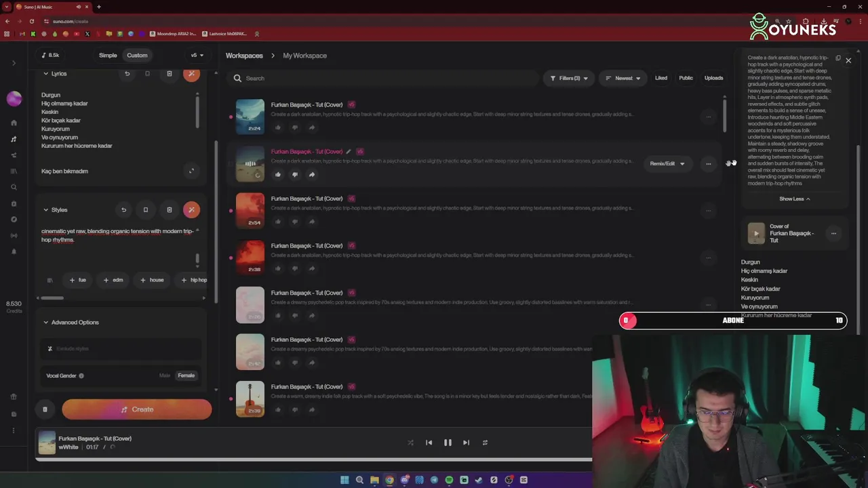Save style preset with Styles bookmark icon
Viewport: 868px width, 488px height.
145,209
